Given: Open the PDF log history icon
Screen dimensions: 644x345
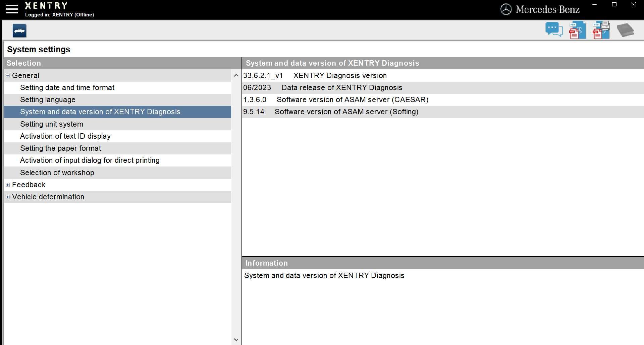Looking at the screenshot, I should [577, 30].
